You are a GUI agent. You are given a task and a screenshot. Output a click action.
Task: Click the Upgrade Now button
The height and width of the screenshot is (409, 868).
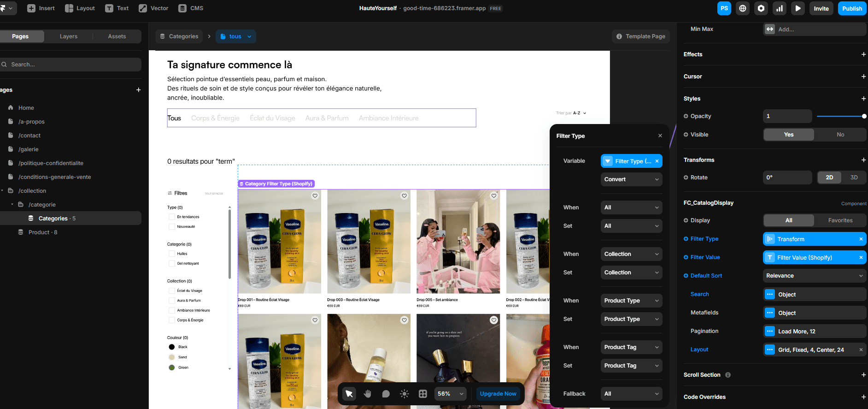pos(498,394)
